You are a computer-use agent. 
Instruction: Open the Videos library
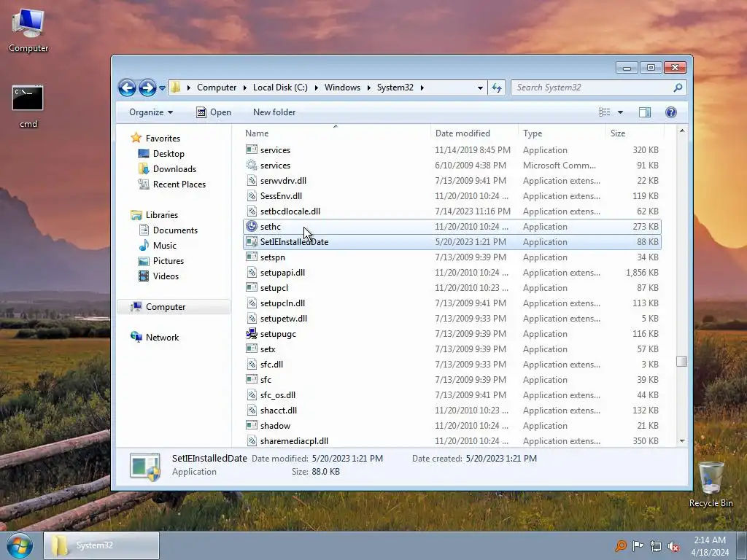pos(166,276)
